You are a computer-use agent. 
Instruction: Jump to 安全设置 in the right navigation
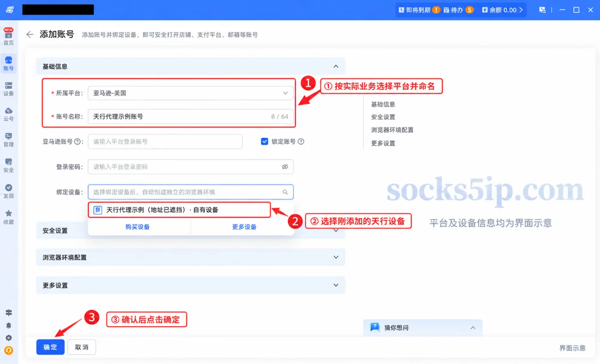pos(383,117)
